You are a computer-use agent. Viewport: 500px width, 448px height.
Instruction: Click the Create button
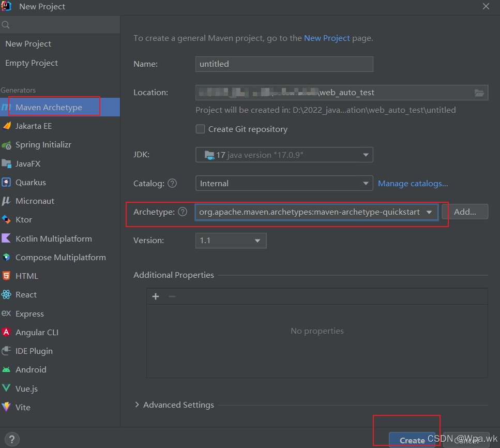tap(412, 440)
